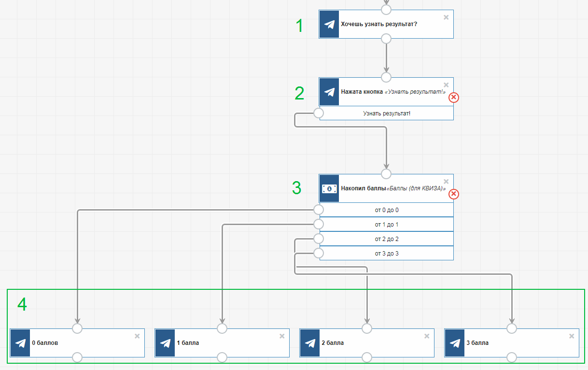Click the money icon on "Накопил баллы" block
Viewport: 588px width, 370px height.
[329, 188]
